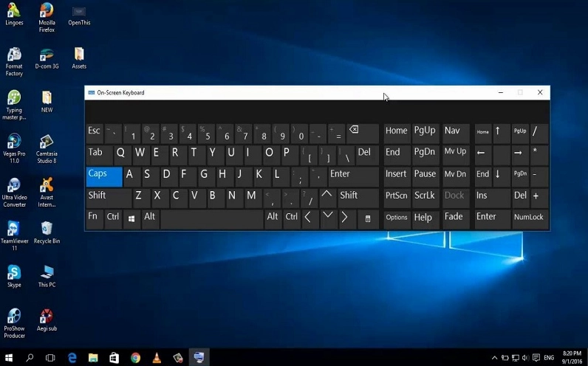This screenshot has width=588, height=366.
Task: Toggle the Fn key
Action: (95, 219)
